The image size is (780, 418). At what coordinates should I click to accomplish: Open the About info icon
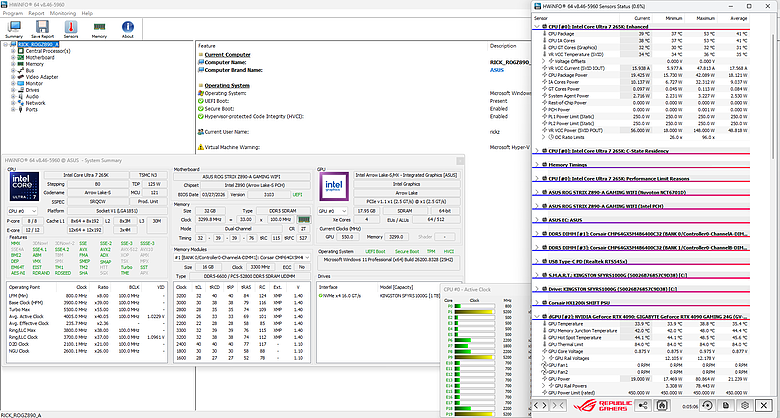127,29
